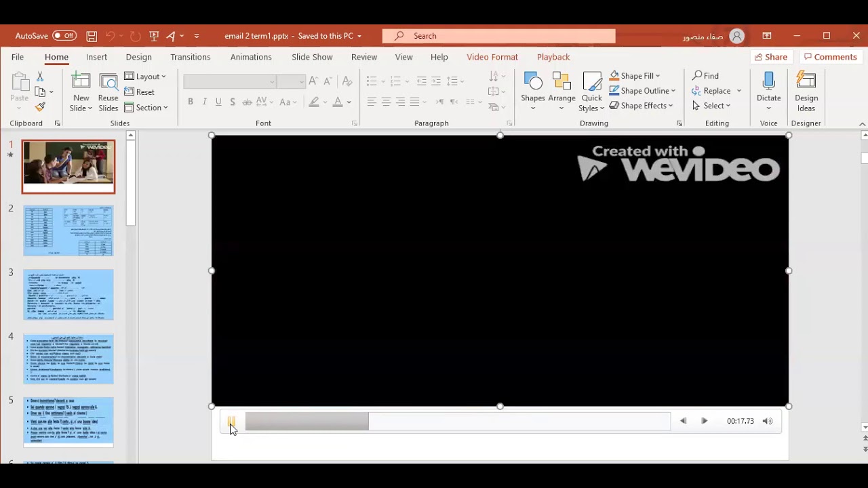This screenshot has width=868, height=488.
Task: Align text to the left
Action: (x=372, y=102)
